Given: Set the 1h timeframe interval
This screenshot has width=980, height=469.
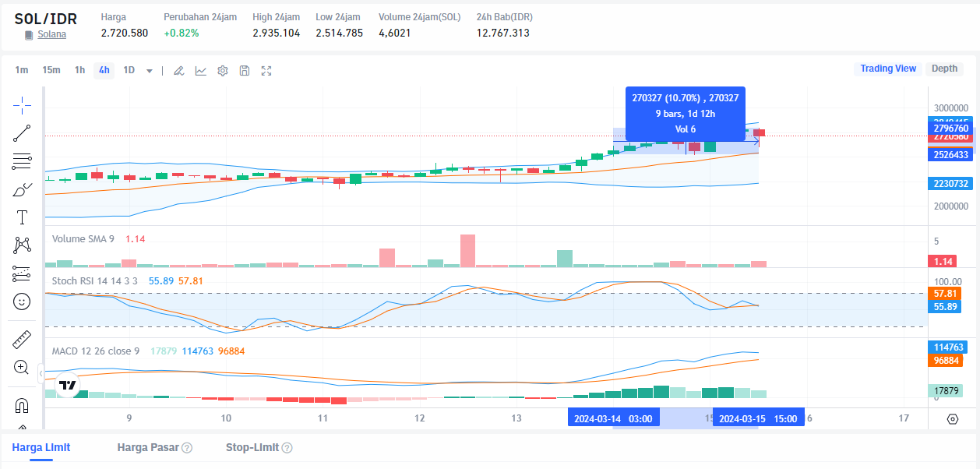Looking at the screenshot, I should pos(79,70).
